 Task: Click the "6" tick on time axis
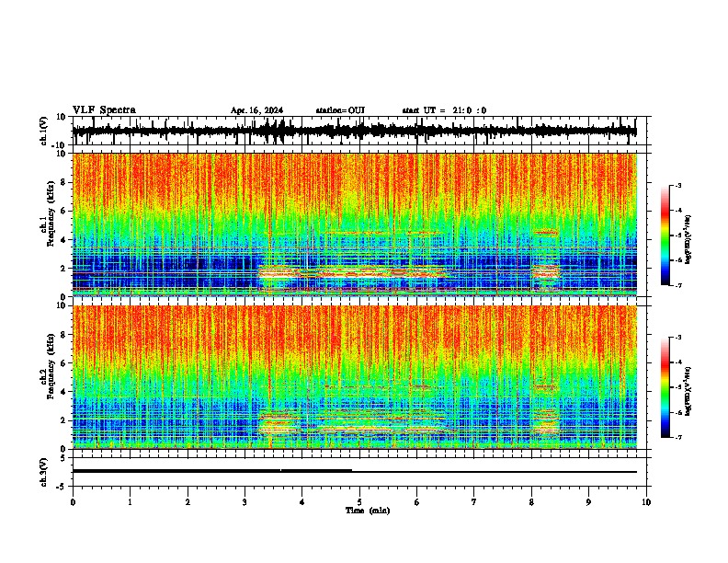[417, 502]
